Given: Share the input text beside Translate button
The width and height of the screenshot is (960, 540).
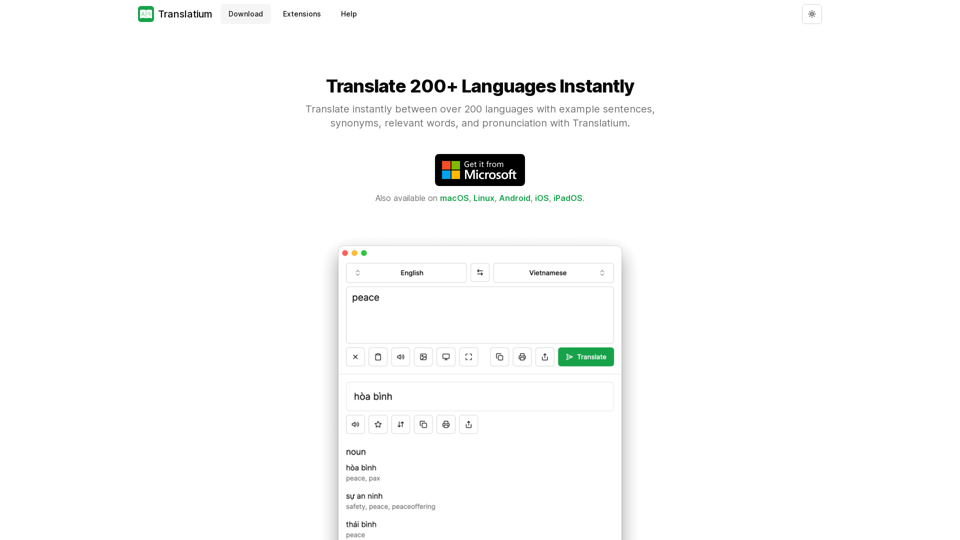Looking at the screenshot, I should [x=545, y=357].
